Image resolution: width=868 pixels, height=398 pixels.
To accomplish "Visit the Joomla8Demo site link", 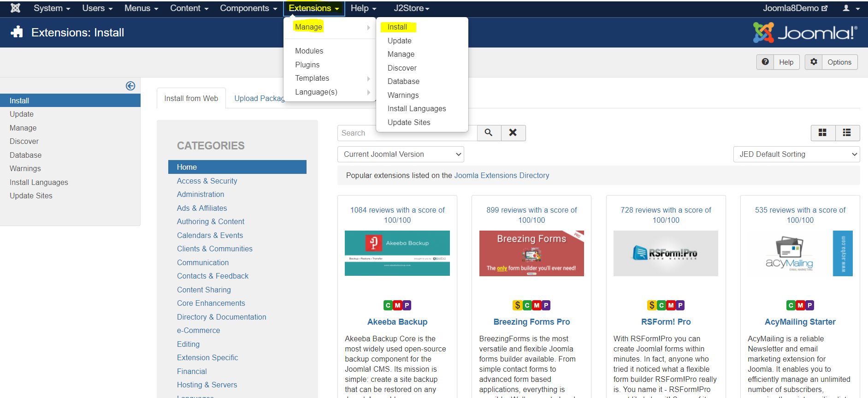I will tap(795, 8).
